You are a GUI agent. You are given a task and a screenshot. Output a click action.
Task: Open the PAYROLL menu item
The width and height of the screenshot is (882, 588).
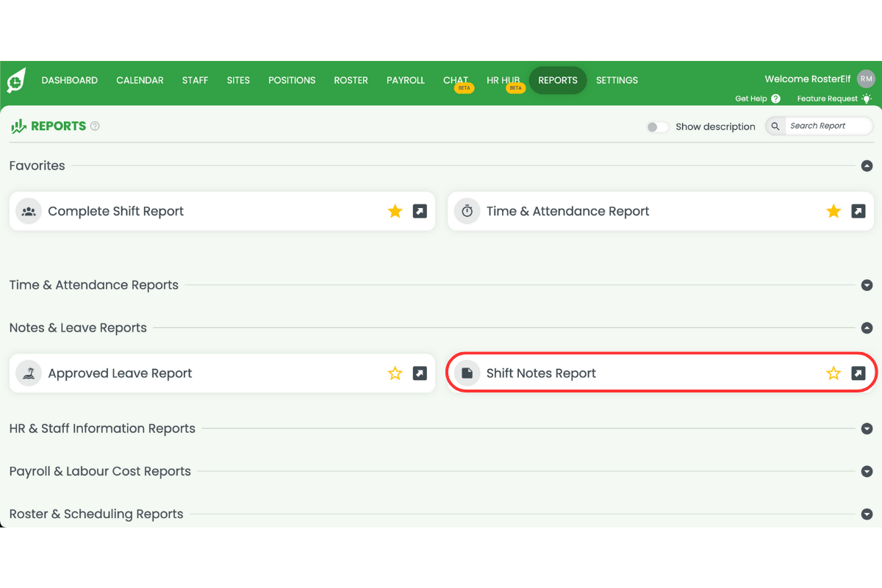(405, 80)
